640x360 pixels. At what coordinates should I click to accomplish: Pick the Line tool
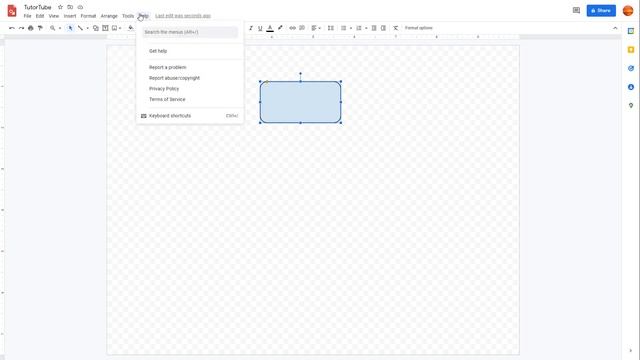click(x=80, y=28)
